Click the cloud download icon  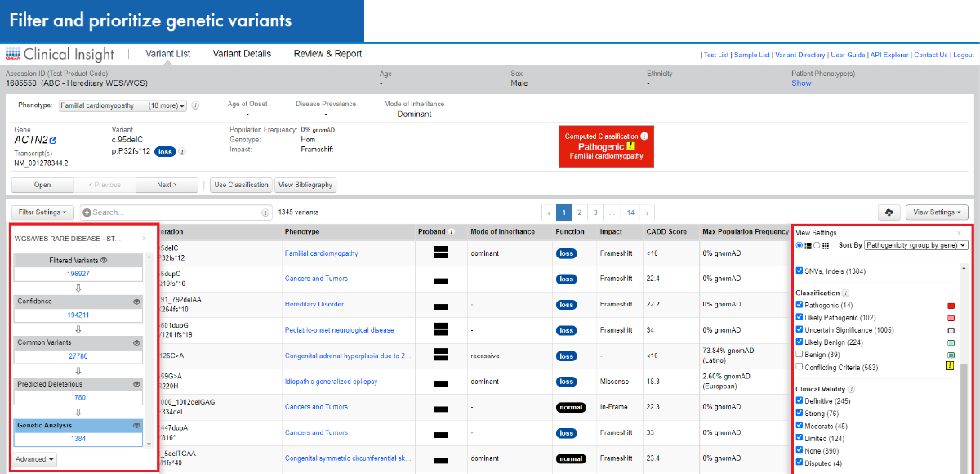(889, 212)
